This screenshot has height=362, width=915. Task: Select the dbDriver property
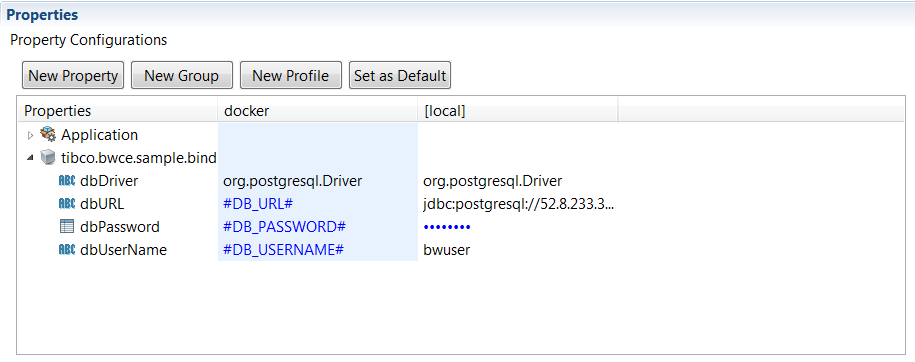coord(109,181)
